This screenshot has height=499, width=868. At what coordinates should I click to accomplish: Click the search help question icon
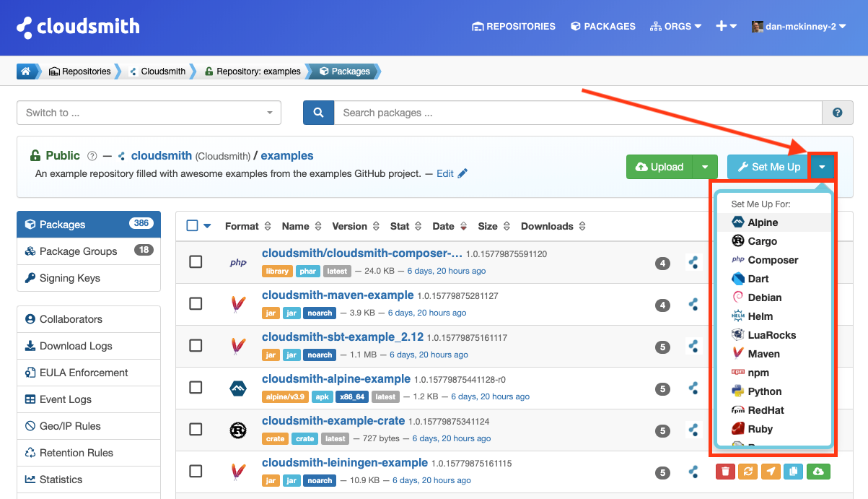point(838,113)
